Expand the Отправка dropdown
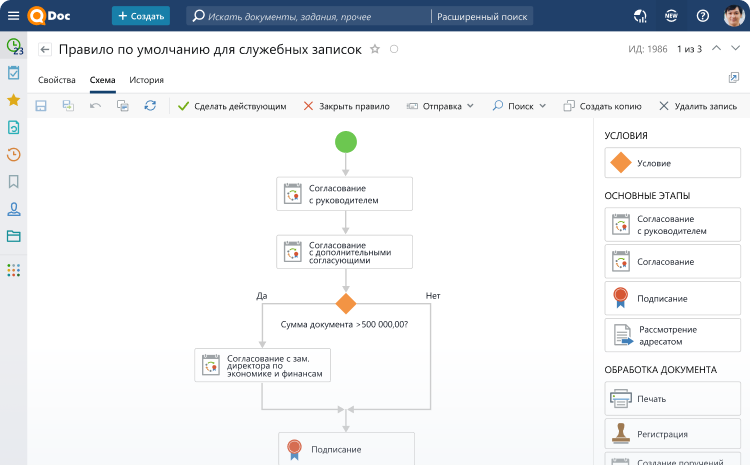Image resolution: width=750 pixels, height=465 pixels. click(x=441, y=105)
